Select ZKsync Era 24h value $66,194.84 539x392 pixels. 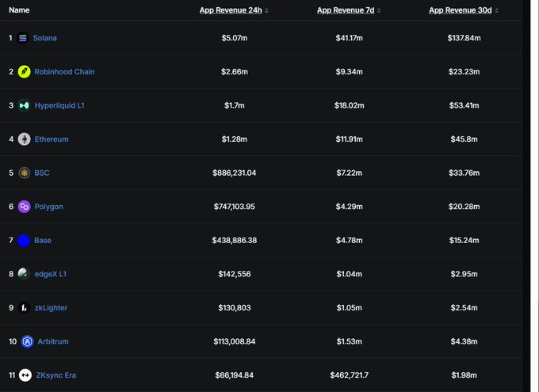pyautogui.click(x=235, y=375)
